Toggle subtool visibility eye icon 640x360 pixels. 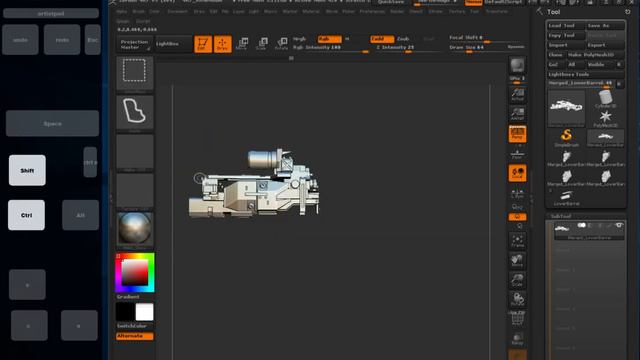click(x=619, y=225)
